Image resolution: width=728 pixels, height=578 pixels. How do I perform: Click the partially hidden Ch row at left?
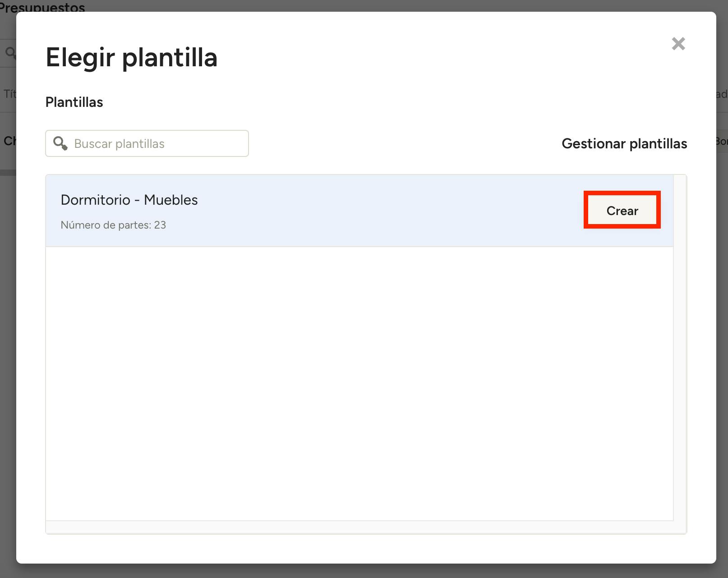9,141
